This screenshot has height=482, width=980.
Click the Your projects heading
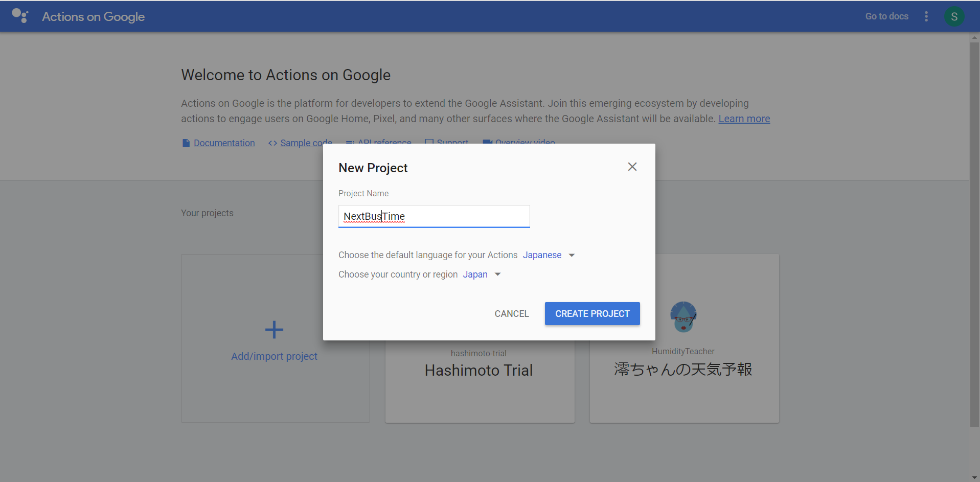[x=207, y=213]
